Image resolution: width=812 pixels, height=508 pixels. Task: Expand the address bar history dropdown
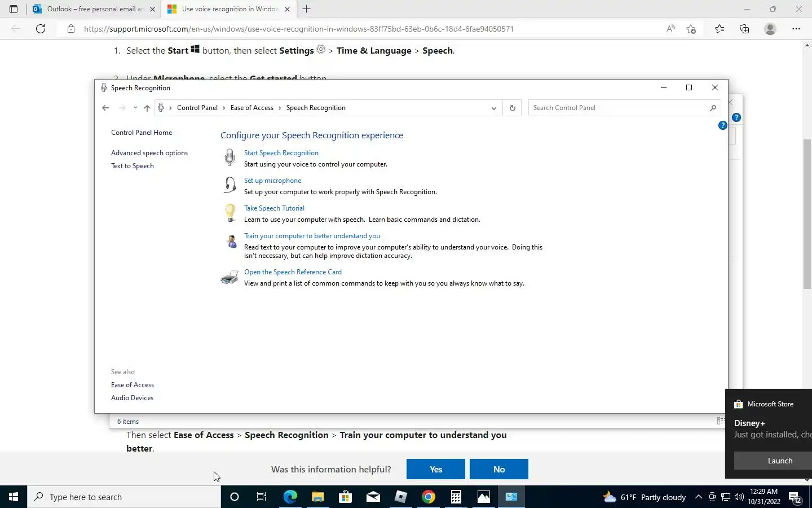493,108
